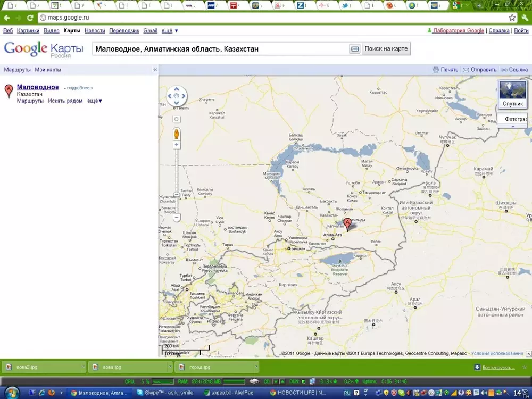Image resolution: width=532 pixels, height=399 pixels.
Task: Open the dropdown arrow for вова2.jpg download
Action: 83,367
